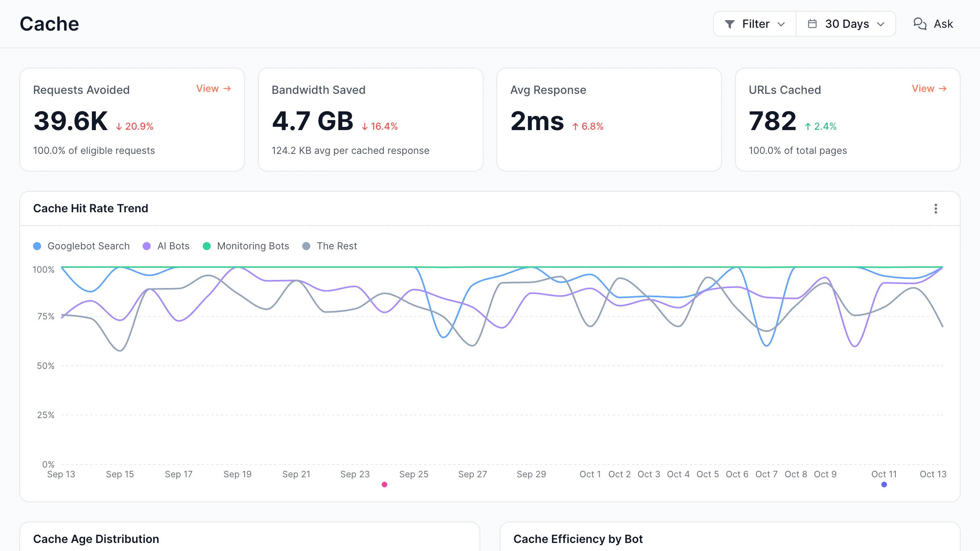The image size is (980, 551).
Task: Open the 30 Days date range selector
Action: [x=846, y=24]
